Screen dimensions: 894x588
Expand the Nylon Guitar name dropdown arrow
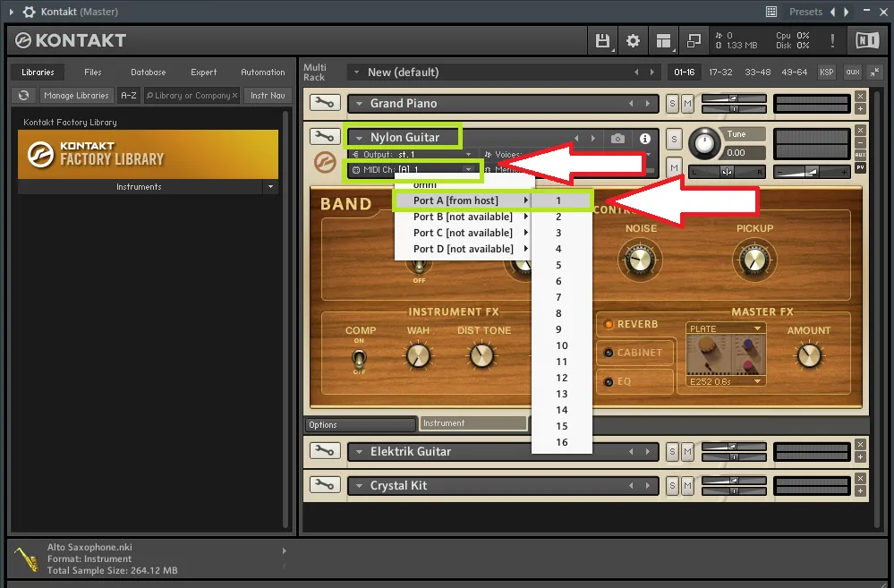tap(359, 138)
